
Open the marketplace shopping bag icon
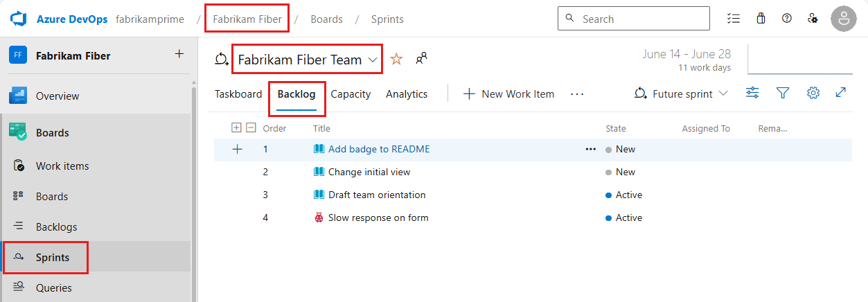click(x=761, y=19)
